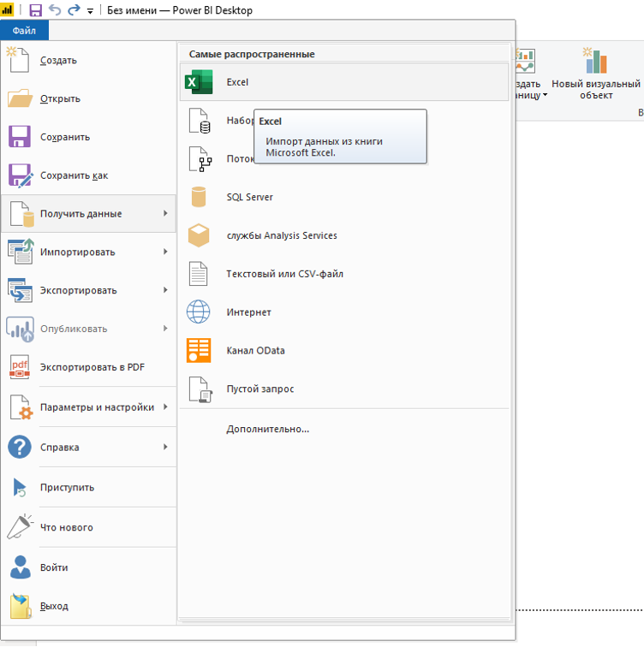Click the Analysis Services cube icon

[199, 235]
